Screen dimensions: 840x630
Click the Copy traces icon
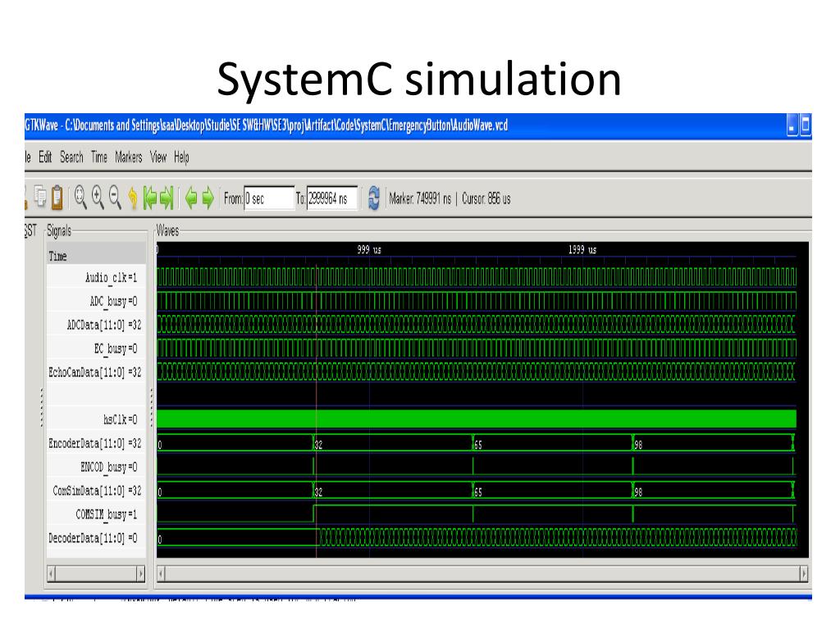pos(40,197)
